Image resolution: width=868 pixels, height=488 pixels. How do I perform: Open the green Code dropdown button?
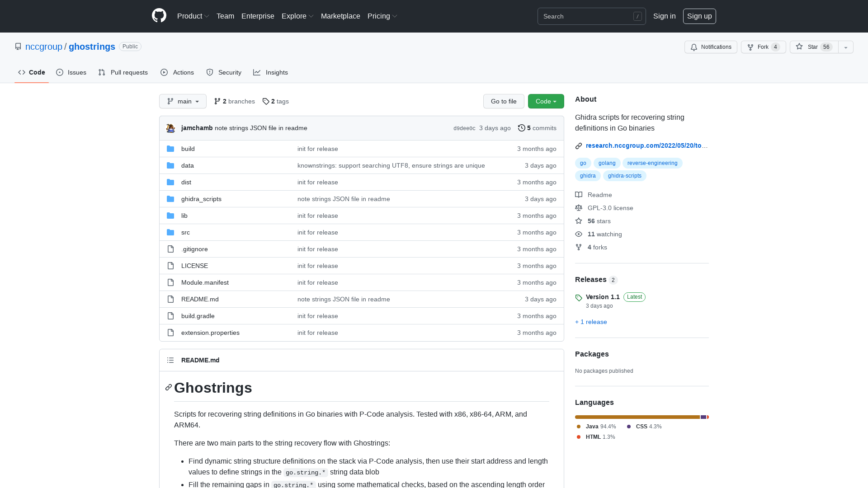[x=546, y=101]
